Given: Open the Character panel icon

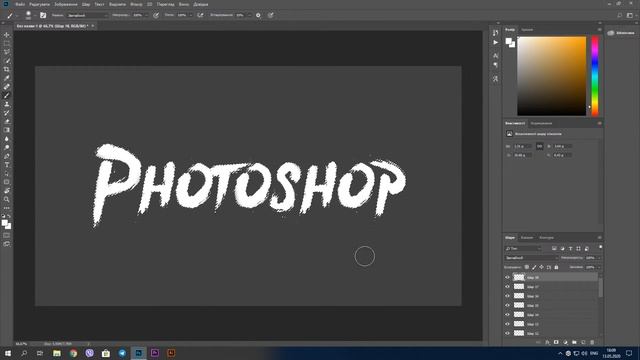Looking at the screenshot, I should (x=496, y=56).
